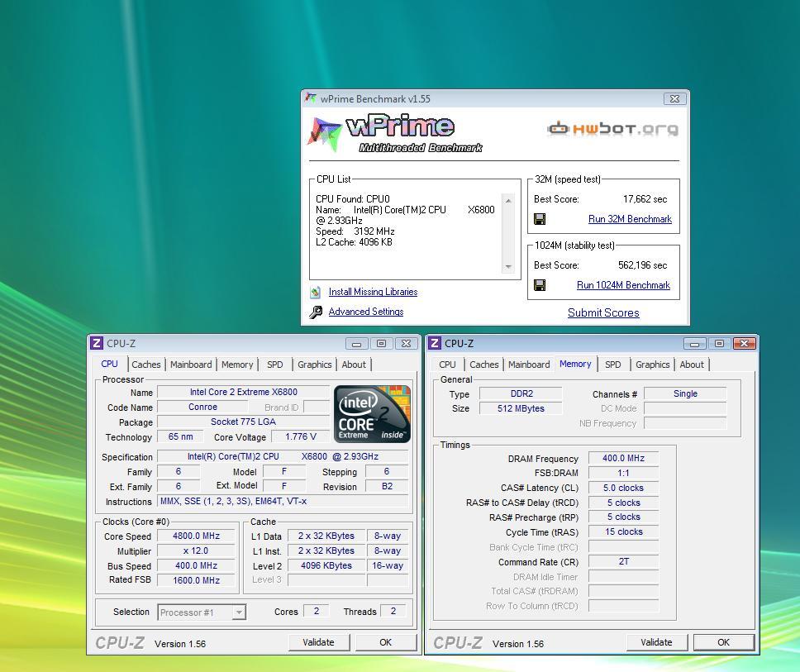Click the Multiplier value x 12.0
The width and height of the screenshot is (800, 672).
pyautogui.click(x=197, y=550)
